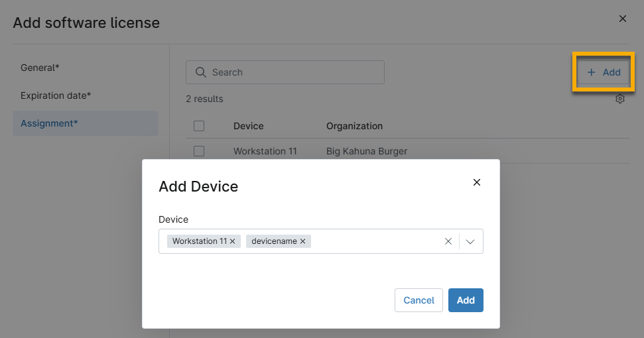The image size is (644, 338).
Task: Expand the Device dropdown chevron
Action: pos(470,242)
